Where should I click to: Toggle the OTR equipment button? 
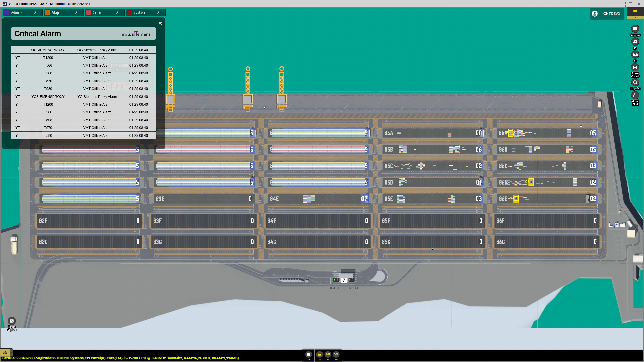coord(308,354)
